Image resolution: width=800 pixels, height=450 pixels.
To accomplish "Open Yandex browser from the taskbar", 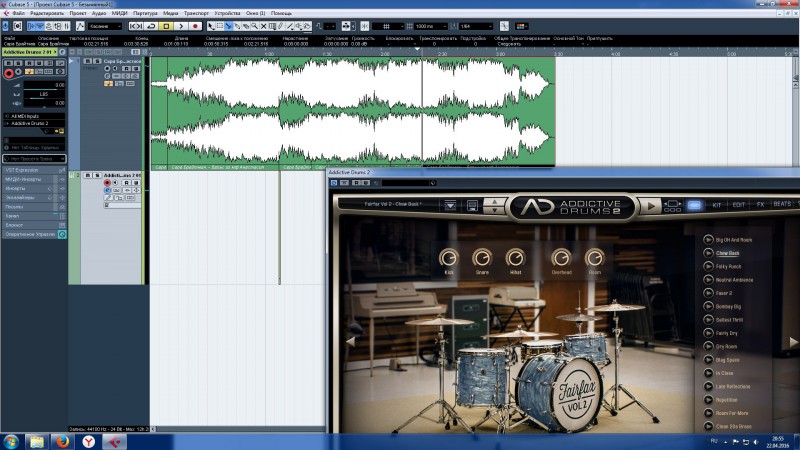I will point(89,441).
